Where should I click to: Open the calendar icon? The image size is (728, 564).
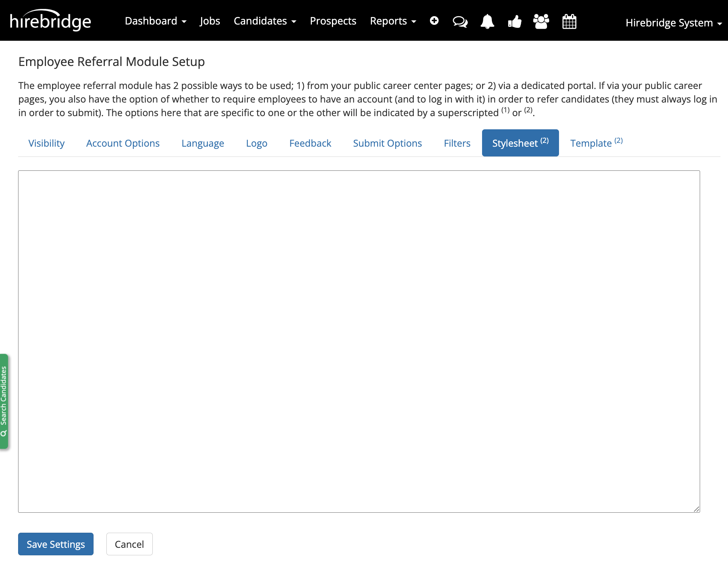click(569, 21)
